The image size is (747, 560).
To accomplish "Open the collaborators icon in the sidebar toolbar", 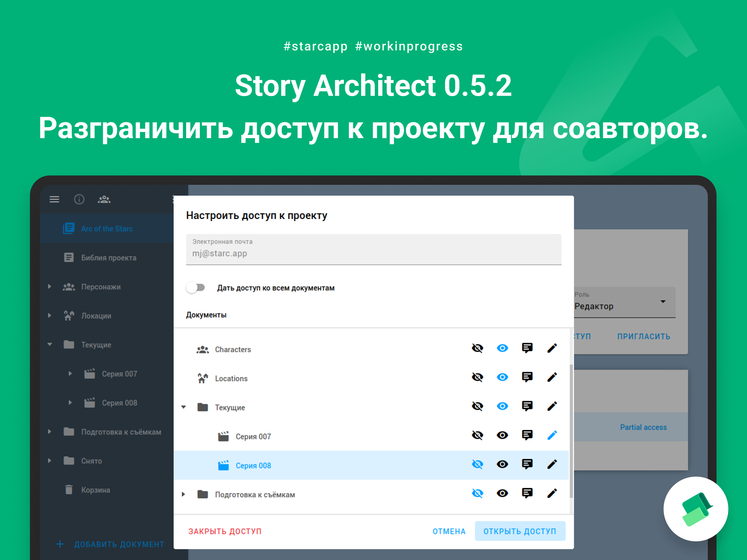I will 104,199.
